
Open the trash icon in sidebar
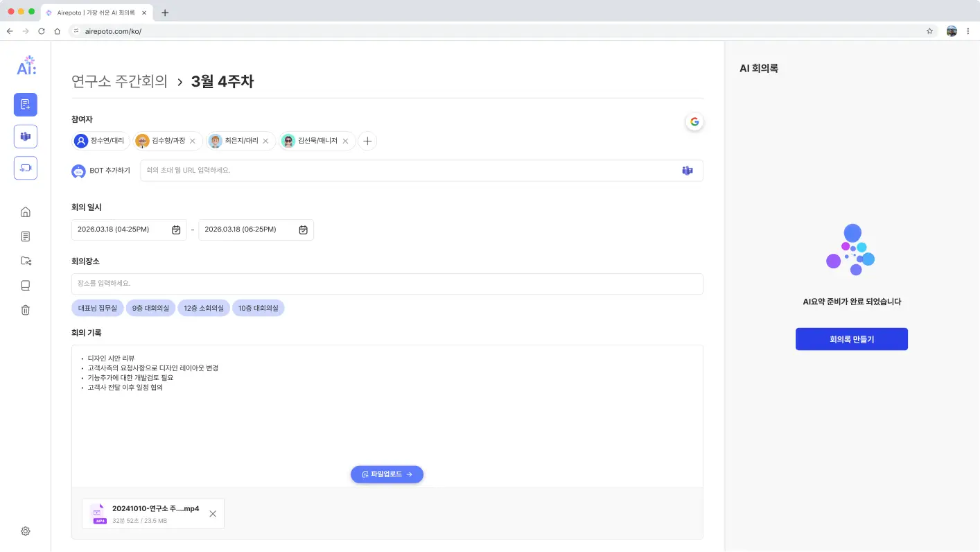pos(26,310)
